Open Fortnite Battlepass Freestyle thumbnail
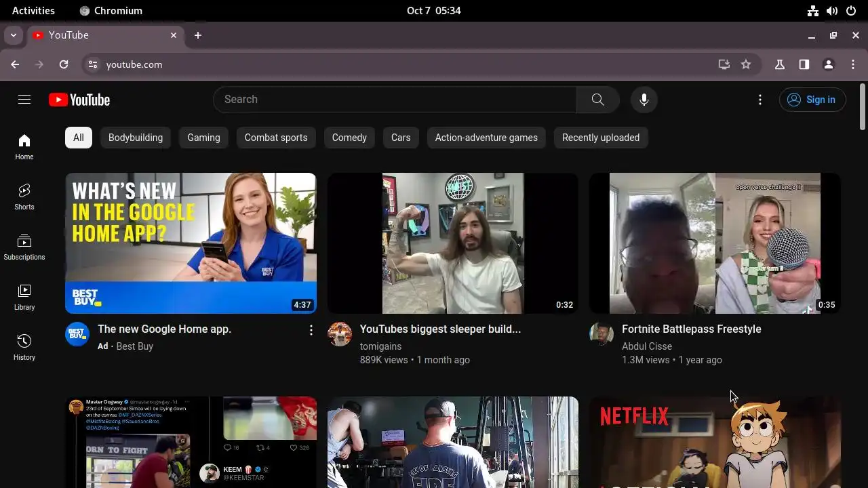The width and height of the screenshot is (868, 488). [715, 243]
